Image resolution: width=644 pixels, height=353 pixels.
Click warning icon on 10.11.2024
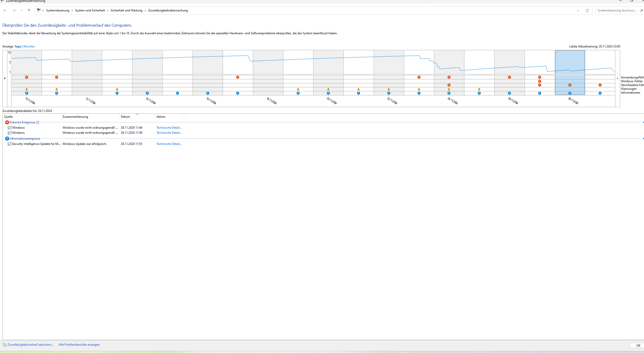point(27,89)
